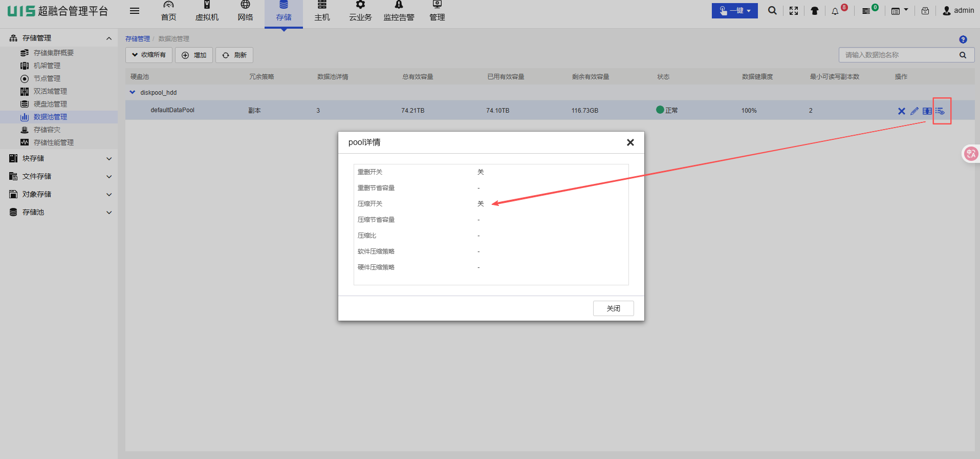Open the 监控告警 top navigation tab
The image size is (980, 459).
click(399, 11)
